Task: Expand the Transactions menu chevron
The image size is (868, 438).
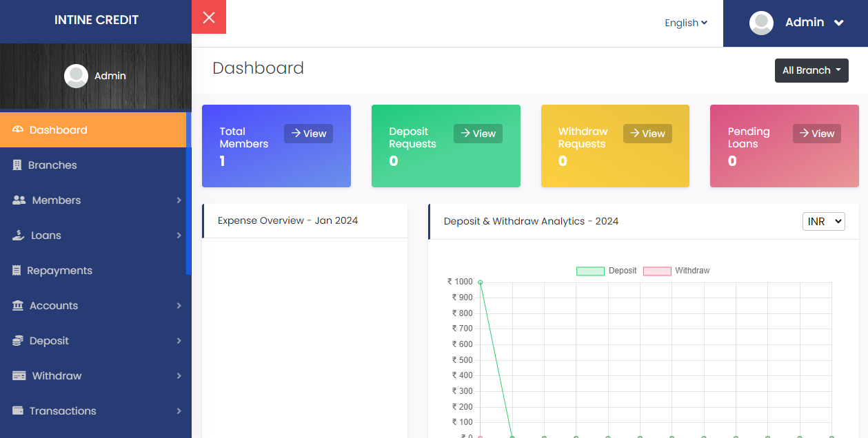Action: tap(179, 411)
